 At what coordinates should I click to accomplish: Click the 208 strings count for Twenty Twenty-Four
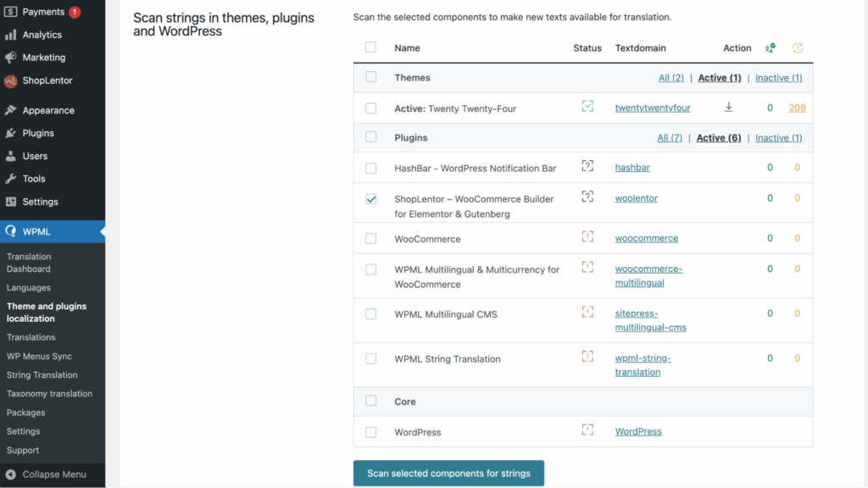(797, 108)
